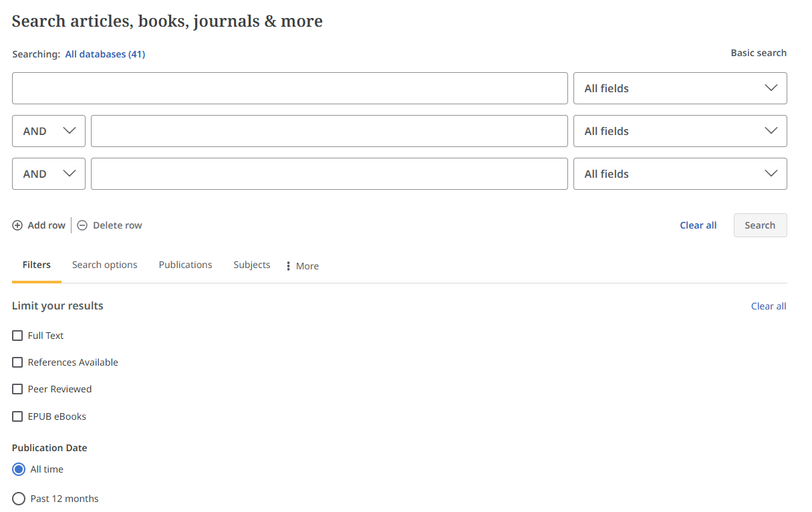Focus the first search term input field
Viewport: 812px width, 512px height.
click(289, 88)
